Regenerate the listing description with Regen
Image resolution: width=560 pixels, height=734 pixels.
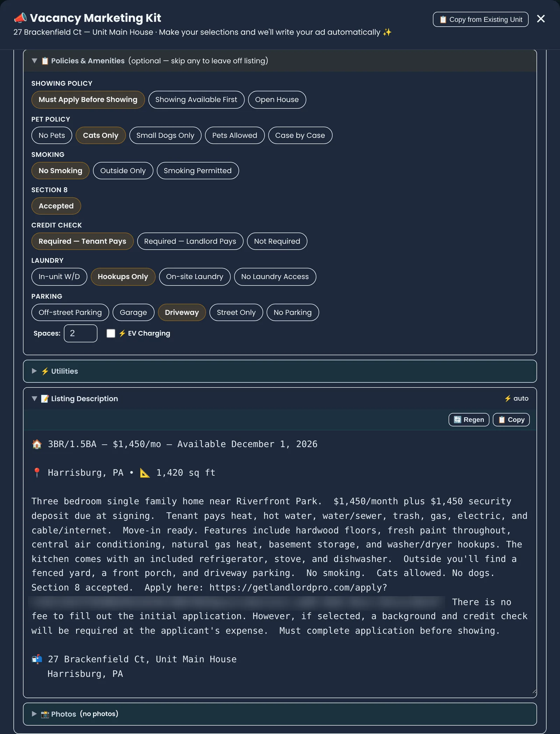click(469, 420)
